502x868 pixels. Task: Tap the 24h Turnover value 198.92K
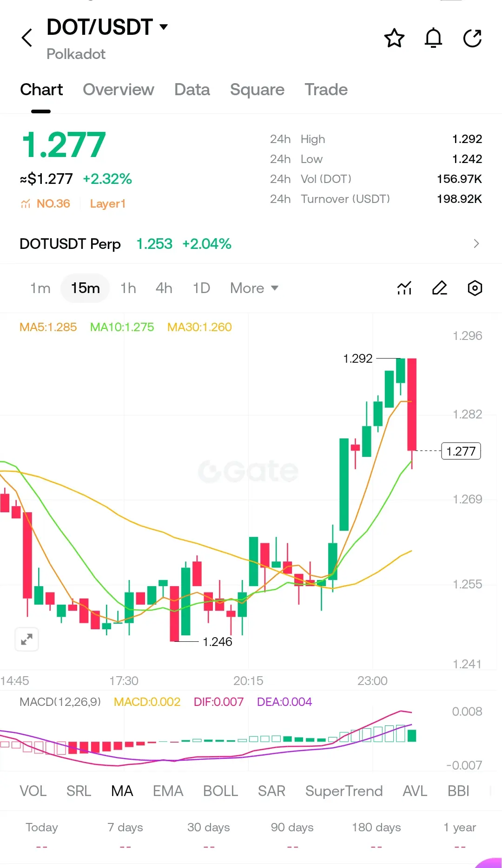pyautogui.click(x=459, y=199)
